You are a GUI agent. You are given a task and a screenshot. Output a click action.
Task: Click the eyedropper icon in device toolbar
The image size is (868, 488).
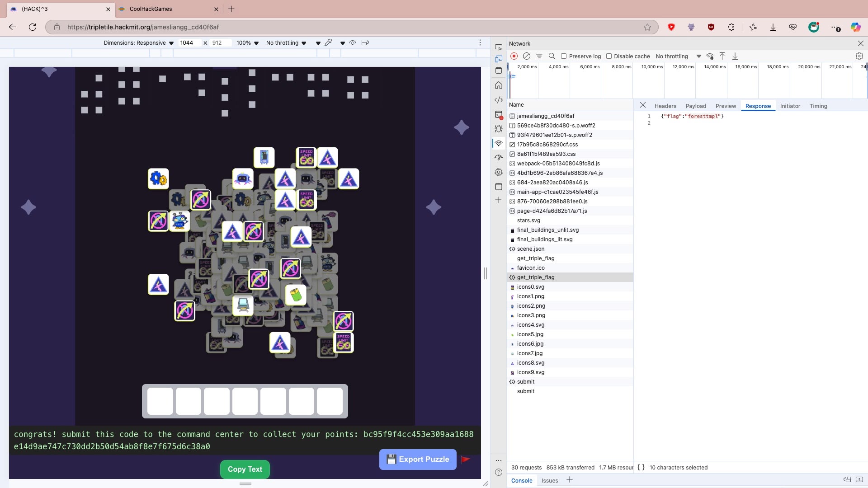[x=328, y=42]
